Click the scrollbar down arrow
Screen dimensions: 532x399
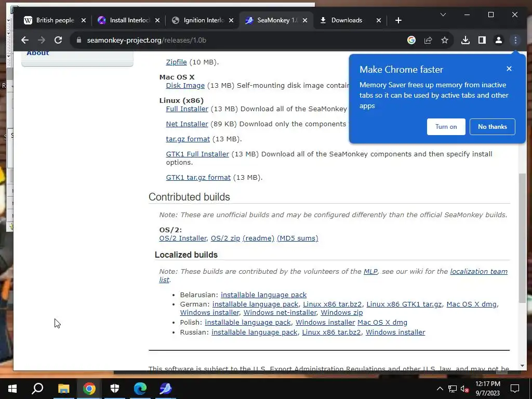[522, 366]
